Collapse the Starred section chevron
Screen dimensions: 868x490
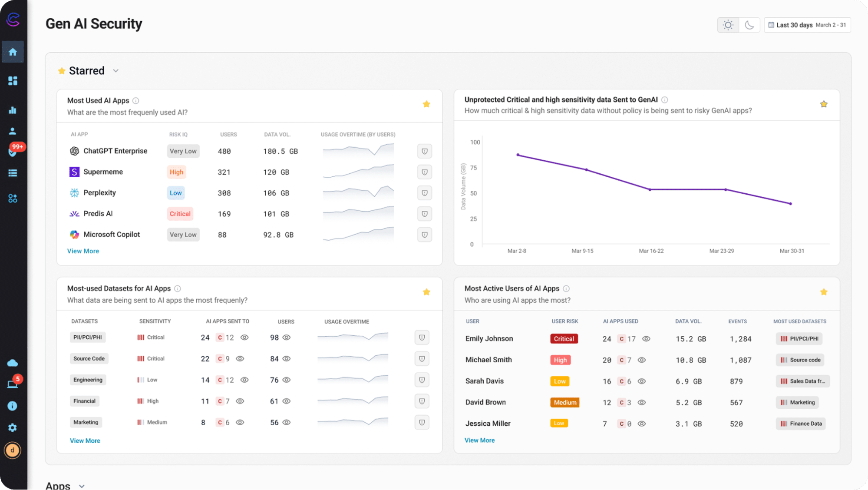click(116, 71)
